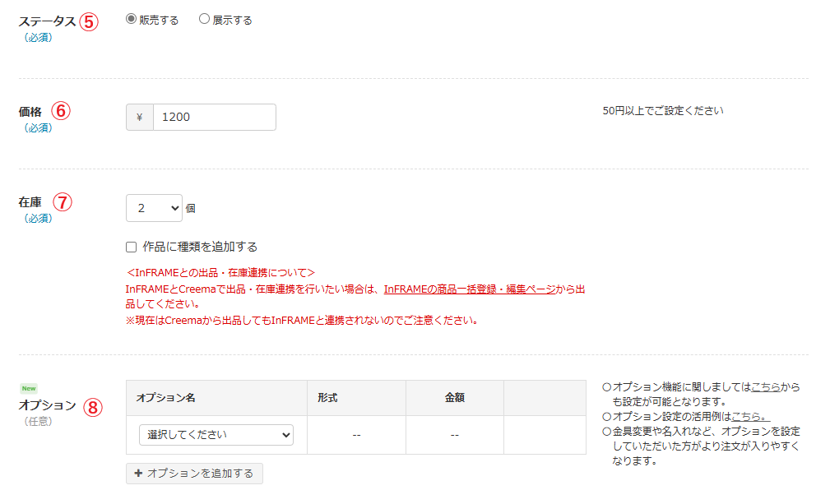This screenshot has height=504, width=816.
Task: Click the オプション名 column header
Action: pos(165,398)
